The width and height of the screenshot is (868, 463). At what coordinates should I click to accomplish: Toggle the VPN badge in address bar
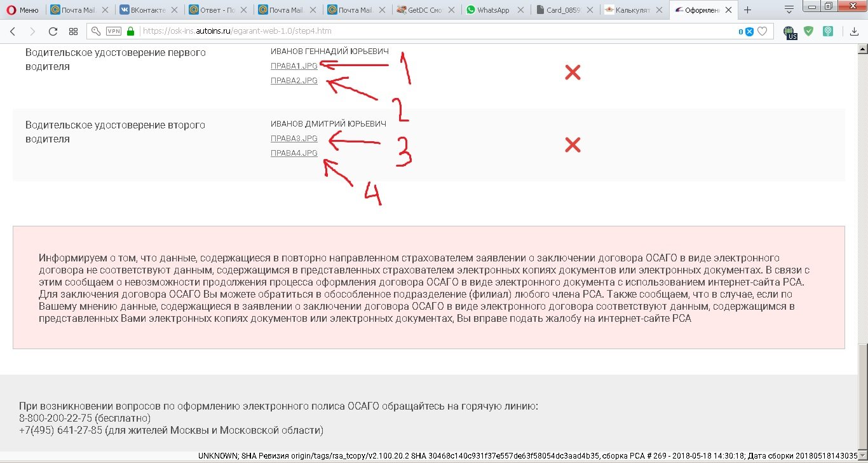pos(114,31)
